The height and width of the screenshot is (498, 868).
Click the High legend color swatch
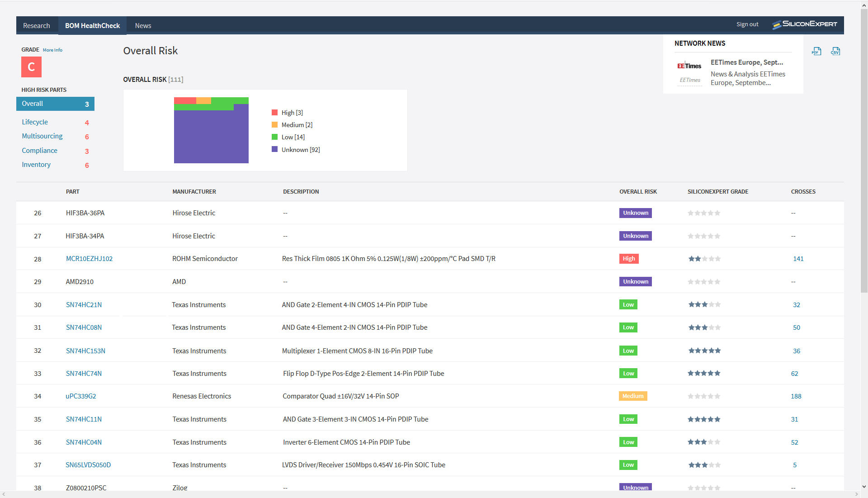pyautogui.click(x=274, y=112)
